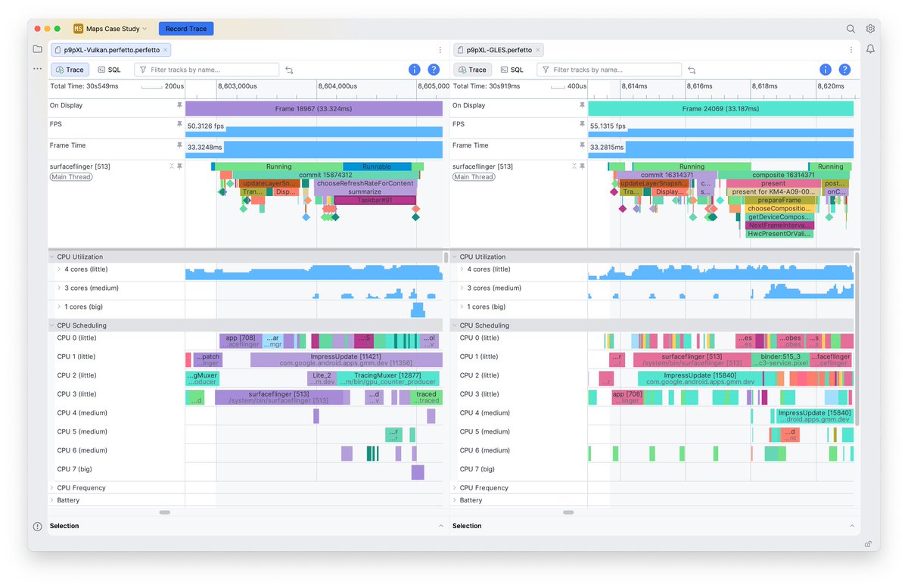The height and width of the screenshot is (588, 908).
Task: Expand Selection panel in GLES pane
Action: pos(851,526)
